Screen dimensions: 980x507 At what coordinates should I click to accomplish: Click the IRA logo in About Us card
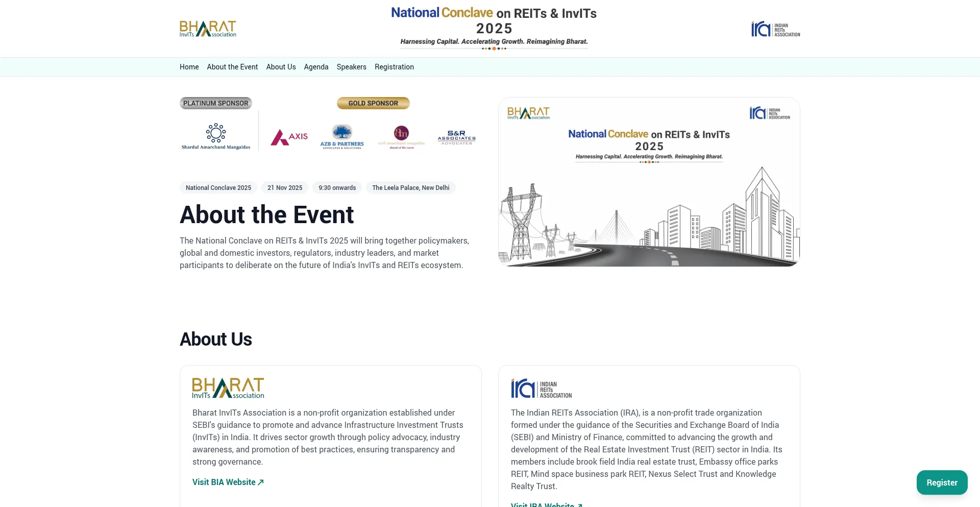(541, 389)
